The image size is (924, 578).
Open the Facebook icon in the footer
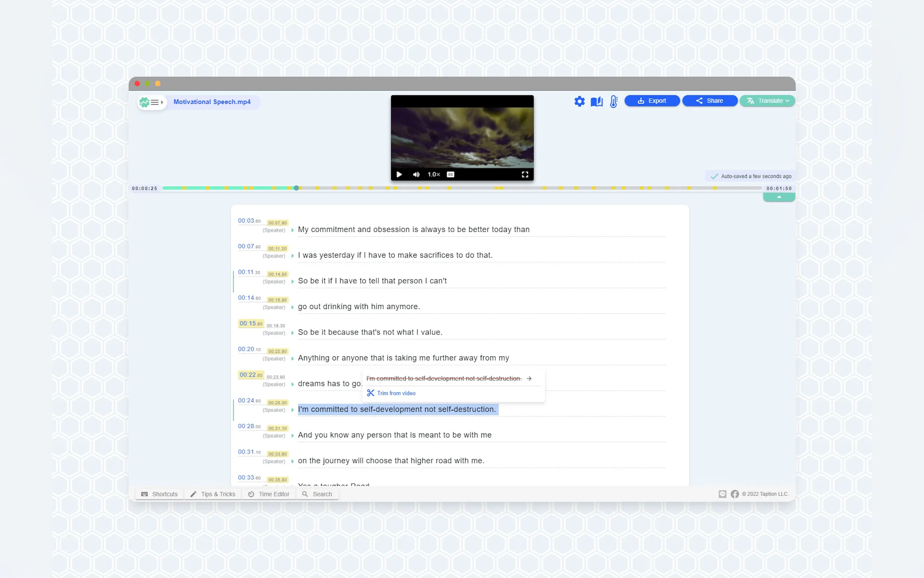(734, 494)
